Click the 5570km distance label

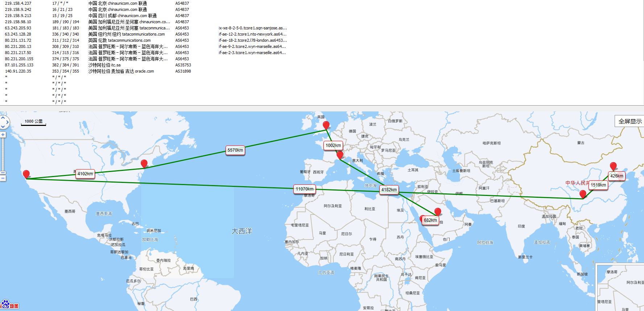[235, 150]
